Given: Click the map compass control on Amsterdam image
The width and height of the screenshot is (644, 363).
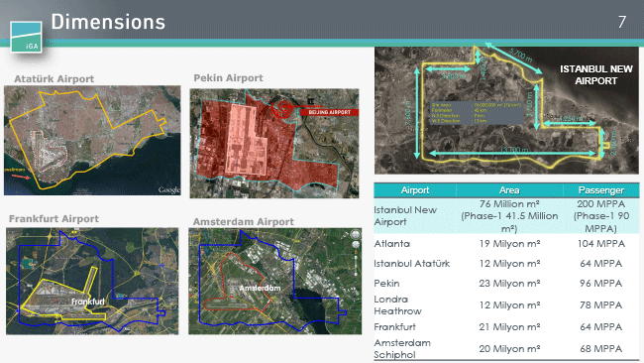Looking at the screenshot, I should pyautogui.click(x=356, y=235).
